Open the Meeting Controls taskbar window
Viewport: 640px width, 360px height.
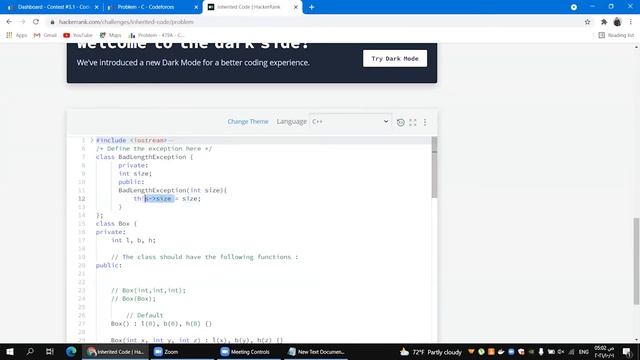point(248,351)
